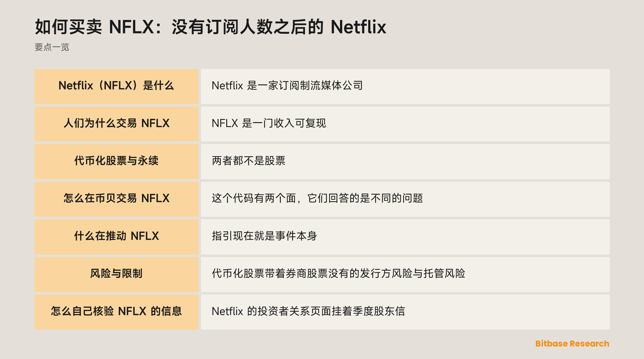Click the subtitle '要点一览'
Viewport: 644px width, 359px height.
(x=52, y=47)
